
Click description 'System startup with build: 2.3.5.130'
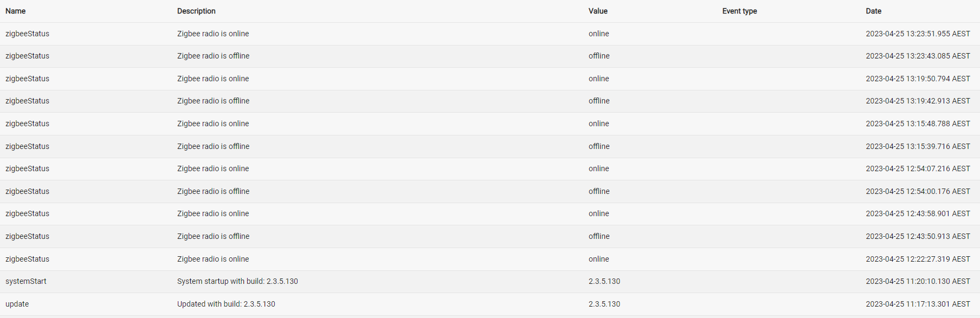pos(237,281)
